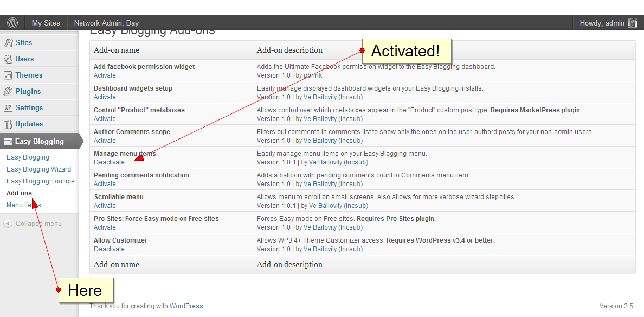Image resolution: width=644 pixels, height=317 pixels.
Task: Open My Sites in the admin bar
Action: [x=46, y=23]
